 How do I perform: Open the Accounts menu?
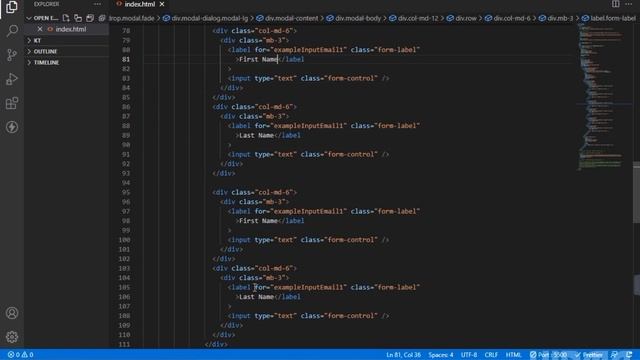(x=12, y=313)
